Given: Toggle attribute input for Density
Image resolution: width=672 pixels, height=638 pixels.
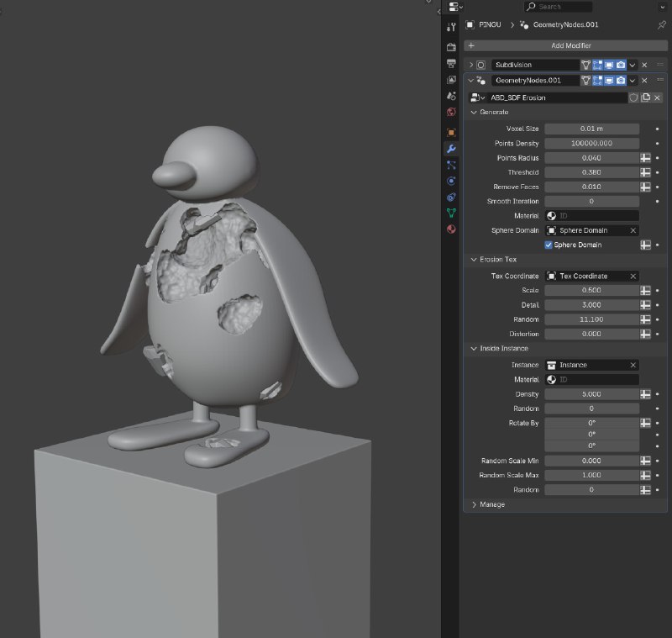Looking at the screenshot, I should coord(645,394).
